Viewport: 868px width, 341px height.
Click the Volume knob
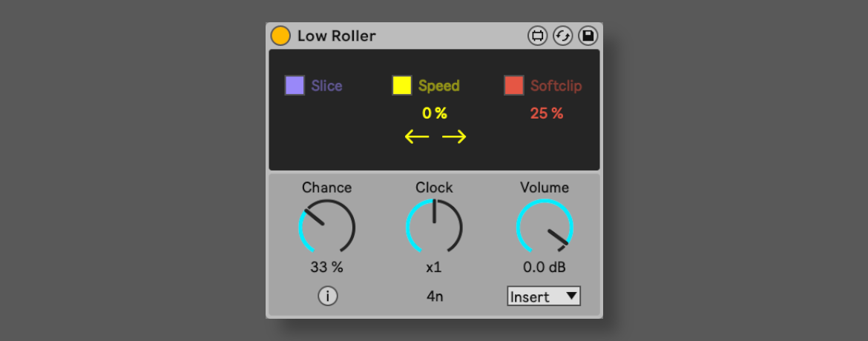coord(545,227)
